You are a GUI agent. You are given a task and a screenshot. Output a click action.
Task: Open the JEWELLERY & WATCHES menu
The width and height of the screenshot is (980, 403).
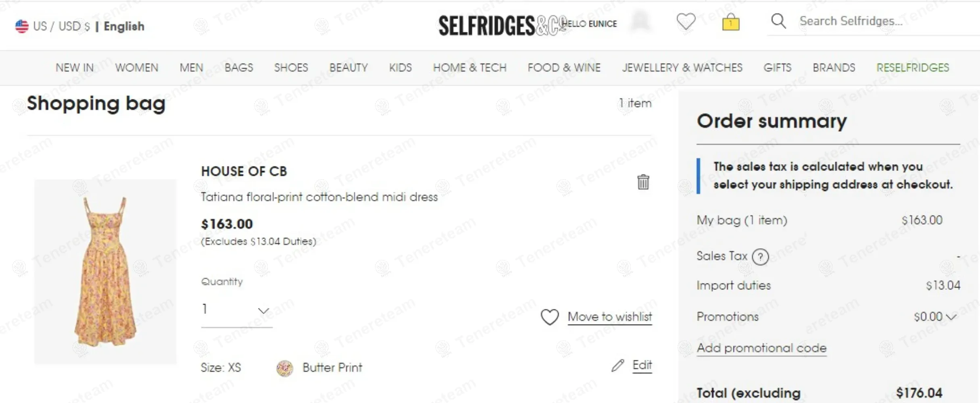coord(682,68)
